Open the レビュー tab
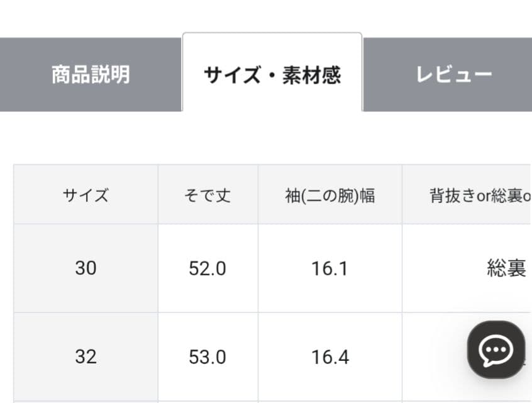This screenshot has height=403, width=532. pos(454,73)
